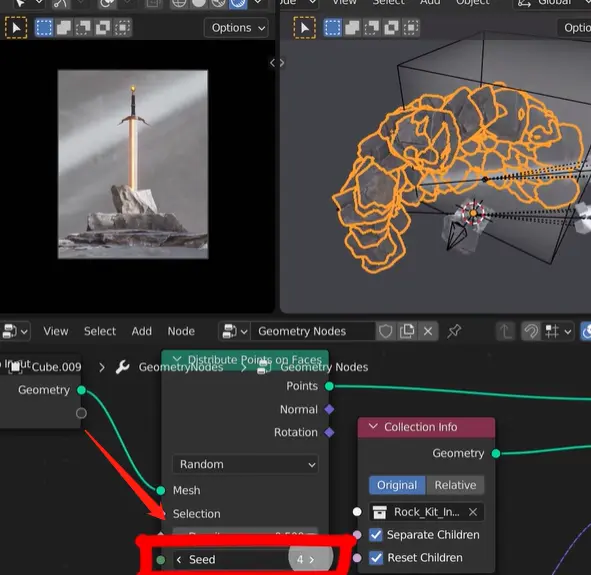Open the node editor type dropdown
This screenshot has width=591, height=575.
click(x=15, y=332)
